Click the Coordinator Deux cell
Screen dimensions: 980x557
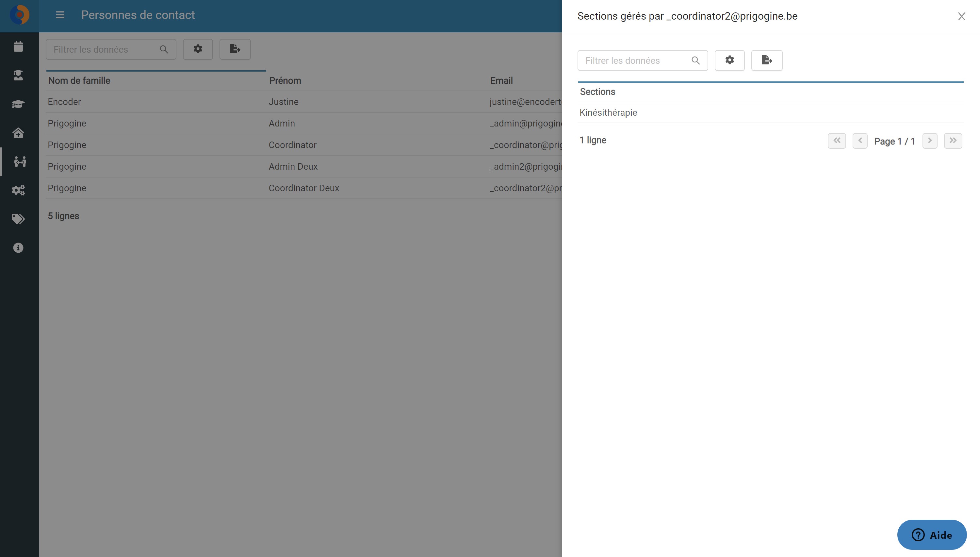pos(303,188)
